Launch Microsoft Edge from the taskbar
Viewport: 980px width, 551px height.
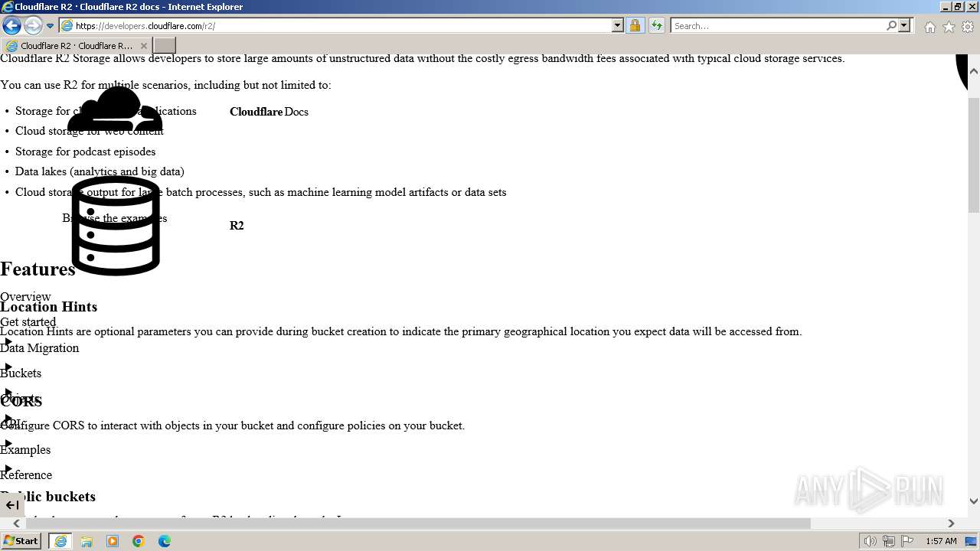click(x=165, y=541)
